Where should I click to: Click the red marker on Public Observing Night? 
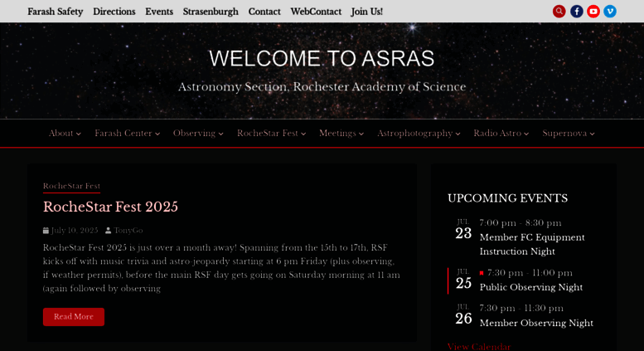(x=482, y=273)
